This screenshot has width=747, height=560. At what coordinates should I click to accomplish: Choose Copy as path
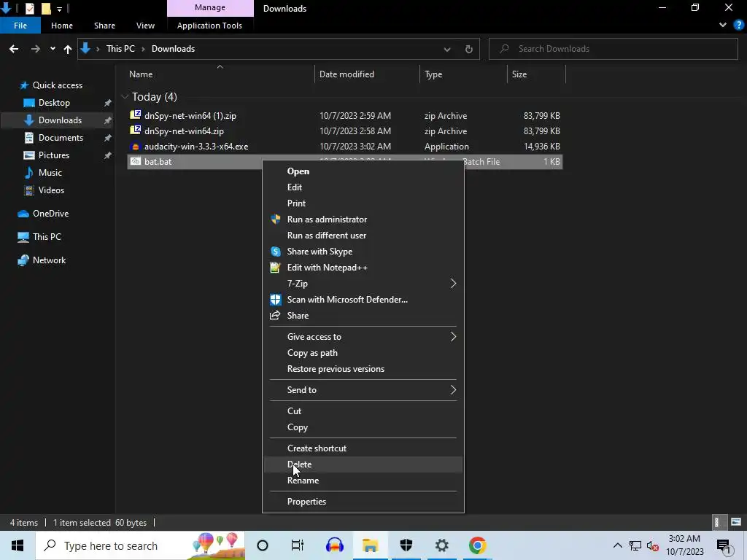tap(363, 353)
